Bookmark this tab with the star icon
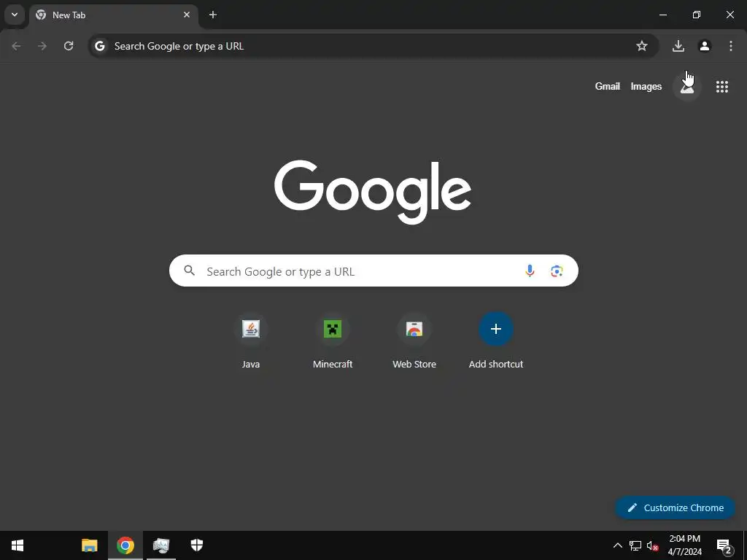Screen dimensions: 747x560 642,46
